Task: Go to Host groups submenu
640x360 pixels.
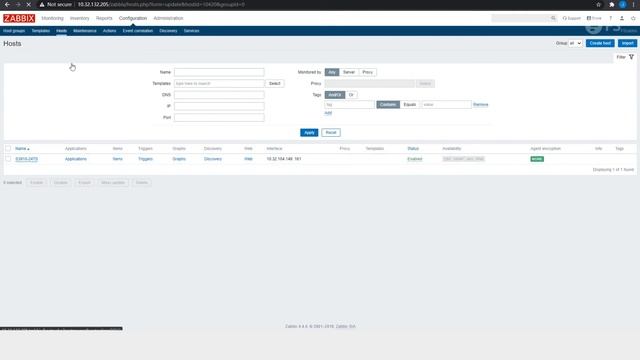Action: tap(14, 31)
